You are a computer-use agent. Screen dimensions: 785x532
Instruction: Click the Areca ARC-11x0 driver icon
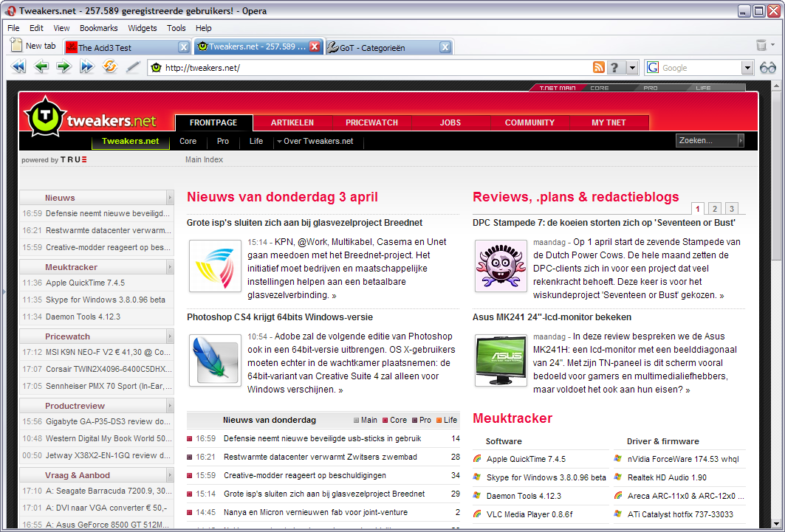[x=618, y=496]
